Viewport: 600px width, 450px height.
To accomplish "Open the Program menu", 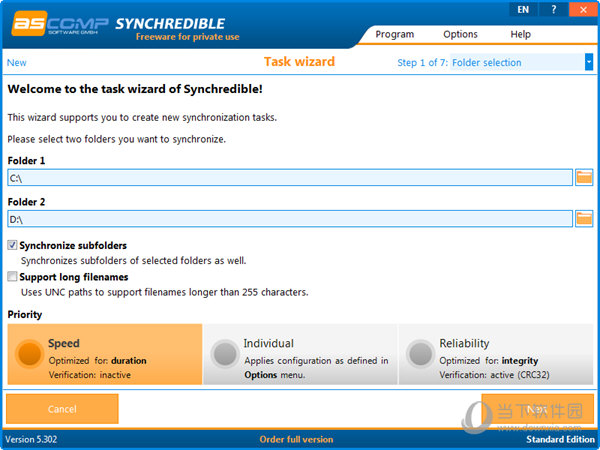I will 395,34.
